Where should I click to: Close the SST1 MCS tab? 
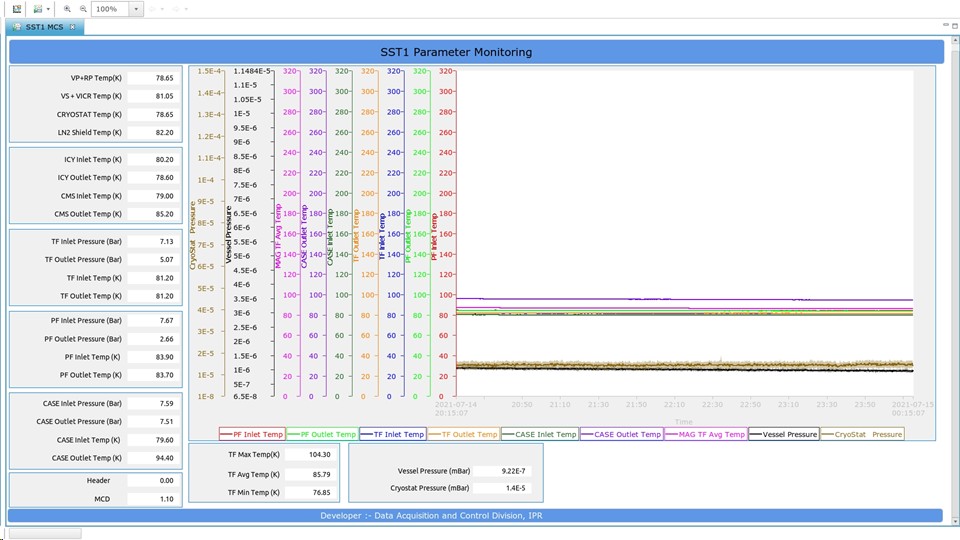(73, 27)
